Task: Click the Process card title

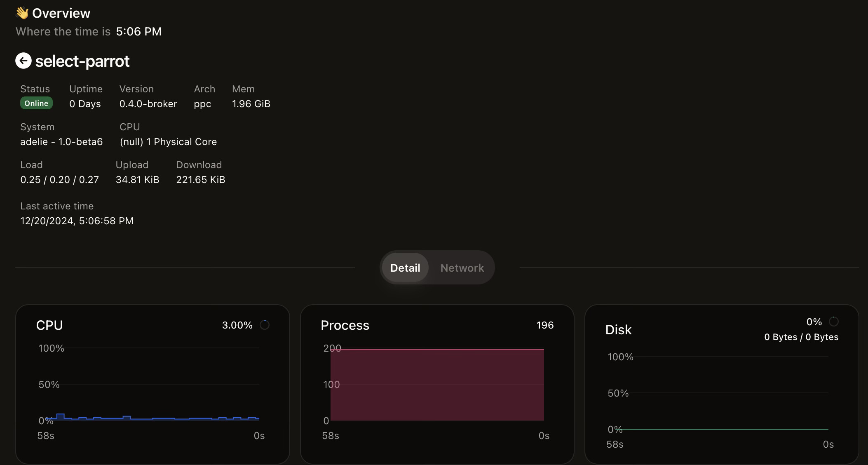Action: 345,325
